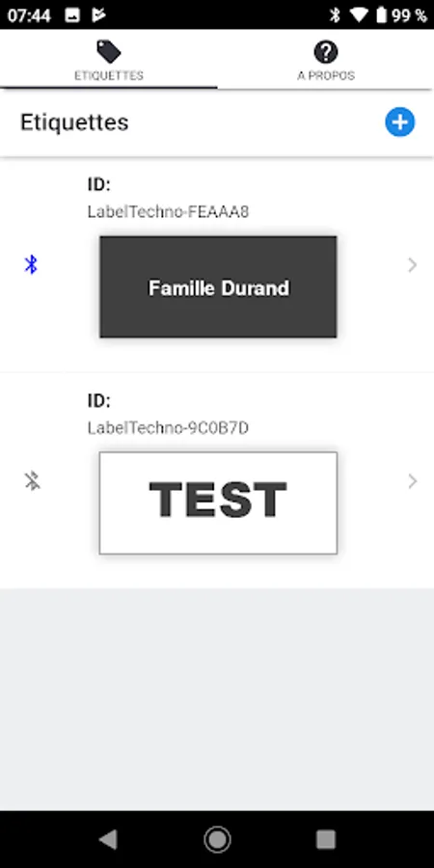The image size is (434, 868).
Task: Toggle disconnected Bluetooth icon for LabelTechno-9C0B7D
Action: click(x=32, y=481)
